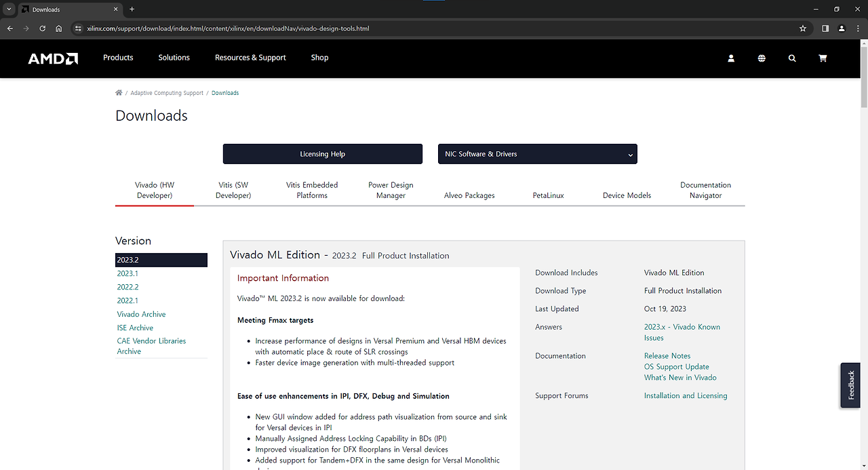Open the Products menu
868x470 pixels.
pyautogui.click(x=118, y=58)
